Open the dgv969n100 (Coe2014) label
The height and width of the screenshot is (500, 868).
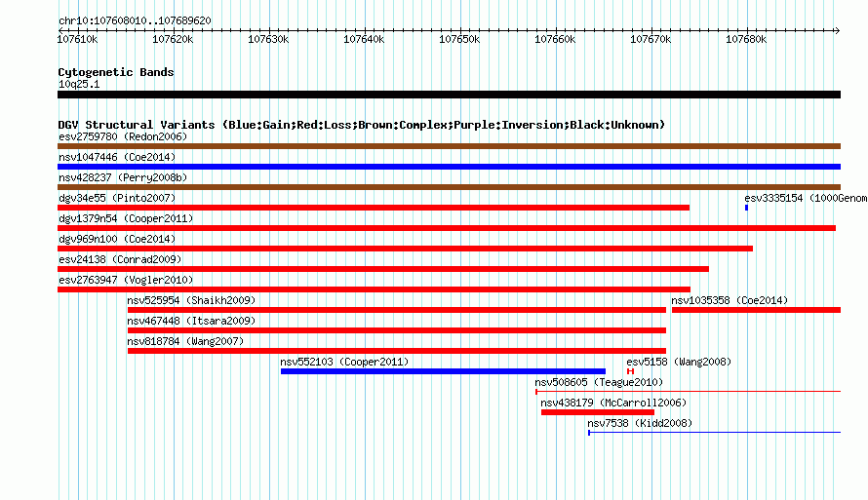click(x=117, y=239)
